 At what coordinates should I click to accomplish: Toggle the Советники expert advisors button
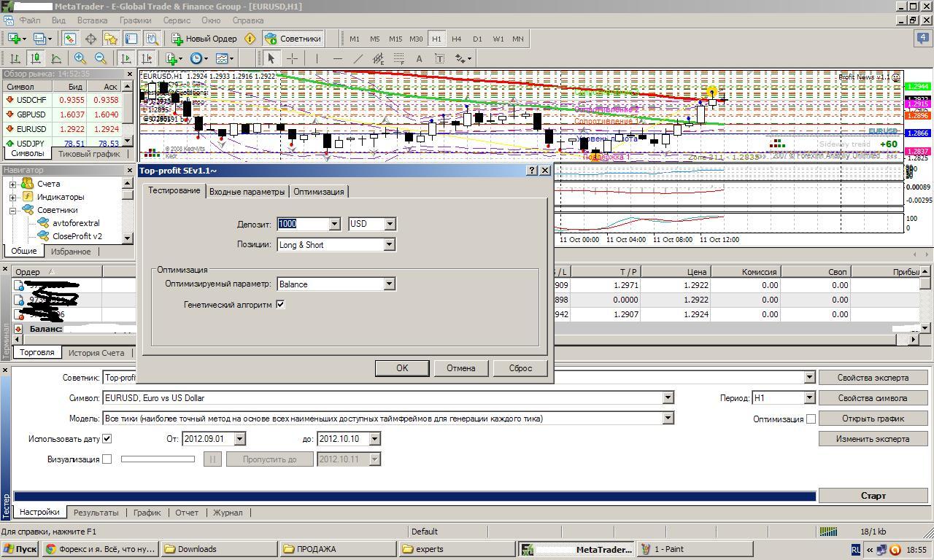coord(293,39)
